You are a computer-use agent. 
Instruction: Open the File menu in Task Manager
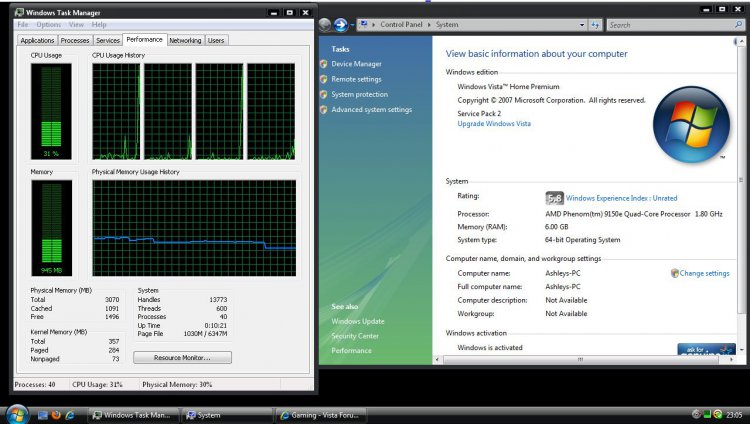click(22, 24)
